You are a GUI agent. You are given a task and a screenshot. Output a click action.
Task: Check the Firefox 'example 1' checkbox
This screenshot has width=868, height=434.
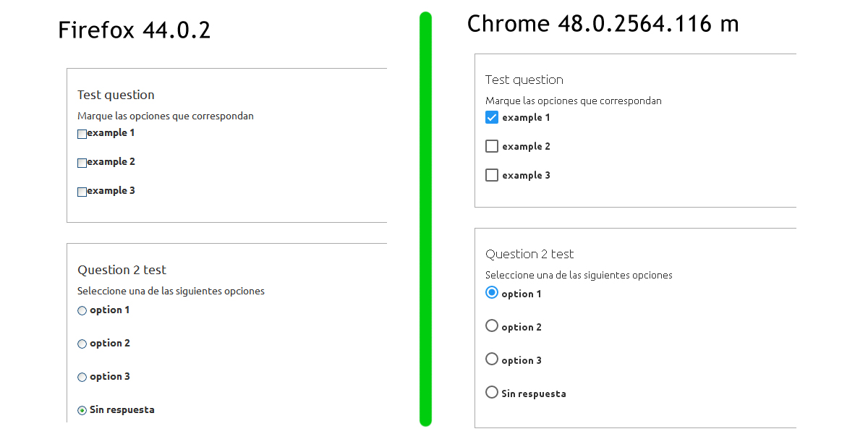[82, 134]
